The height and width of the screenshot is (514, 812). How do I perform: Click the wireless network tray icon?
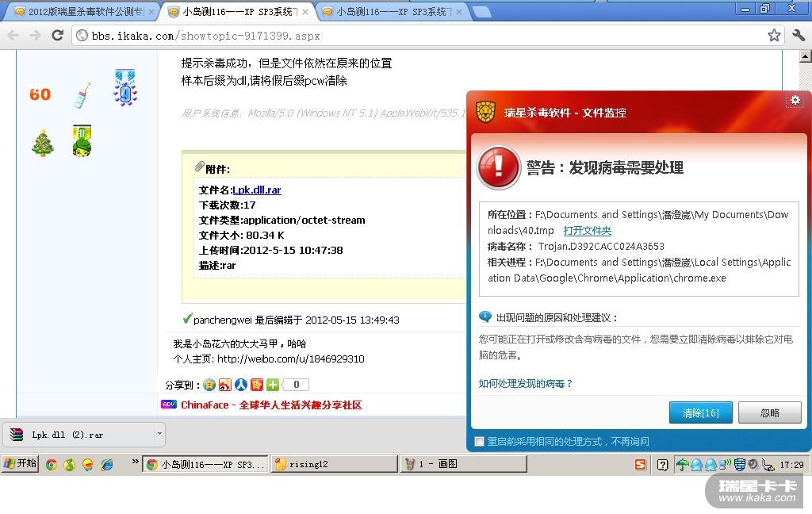click(x=725, y=465)
